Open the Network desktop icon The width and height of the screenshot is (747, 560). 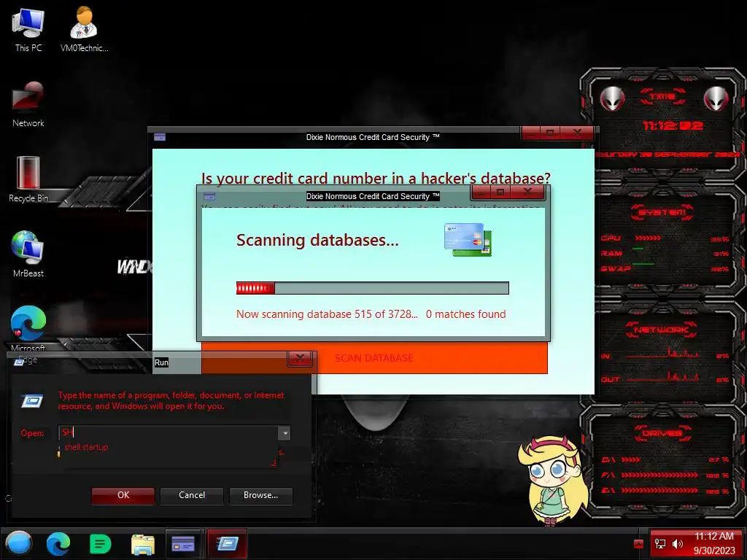coord(28,104)
